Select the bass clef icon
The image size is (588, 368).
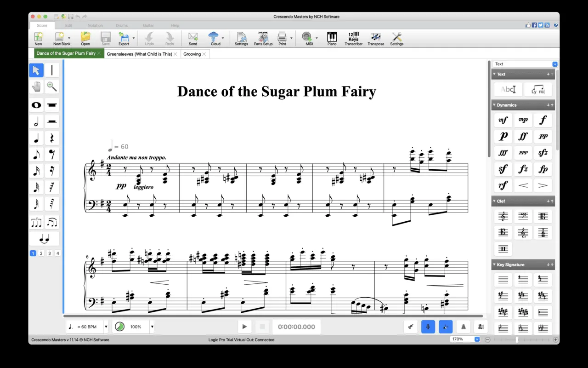pos(523,216)
